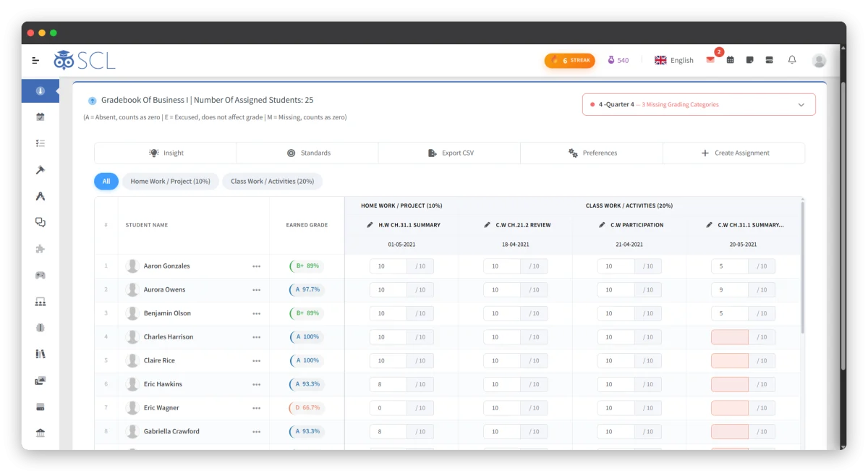868x471 pixels.
Task: Open the Insight tab
Action: pos(166,153)
